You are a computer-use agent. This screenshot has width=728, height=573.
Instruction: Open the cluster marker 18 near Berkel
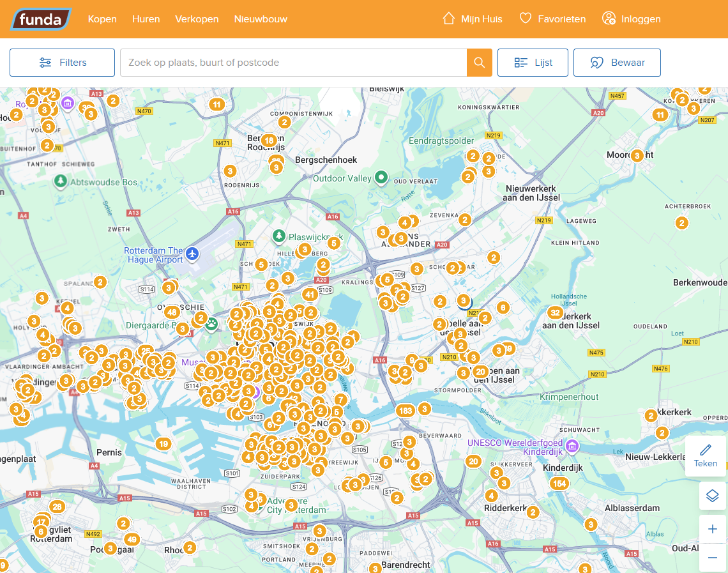click(x=269, y=141)
